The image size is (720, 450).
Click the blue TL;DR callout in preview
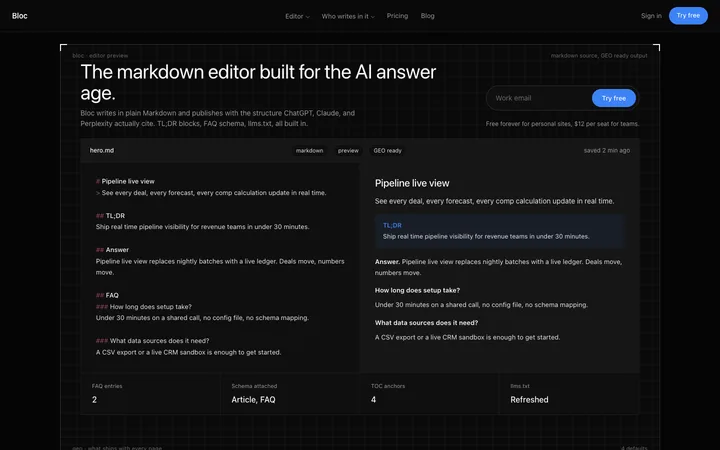[500, 231]
